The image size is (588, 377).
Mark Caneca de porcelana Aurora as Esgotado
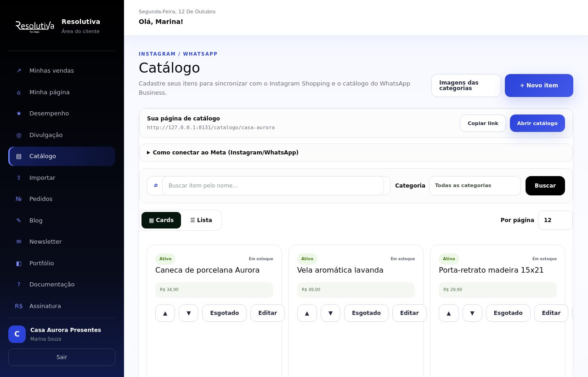(225, 313)
